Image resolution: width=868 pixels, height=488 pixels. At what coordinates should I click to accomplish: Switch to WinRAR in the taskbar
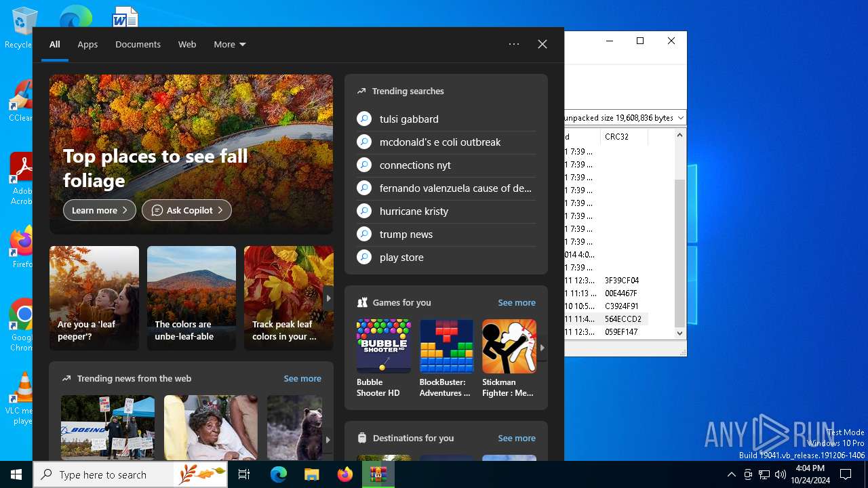[x=378, y=474]
